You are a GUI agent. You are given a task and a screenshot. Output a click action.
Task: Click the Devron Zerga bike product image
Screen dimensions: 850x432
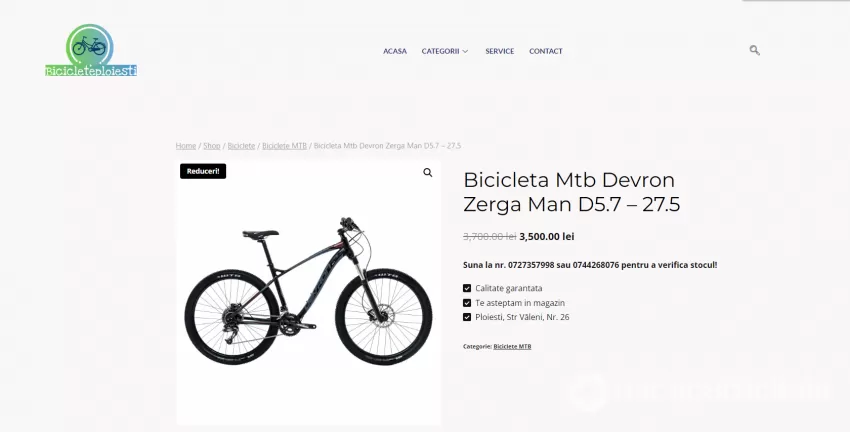tap(308, 293)
